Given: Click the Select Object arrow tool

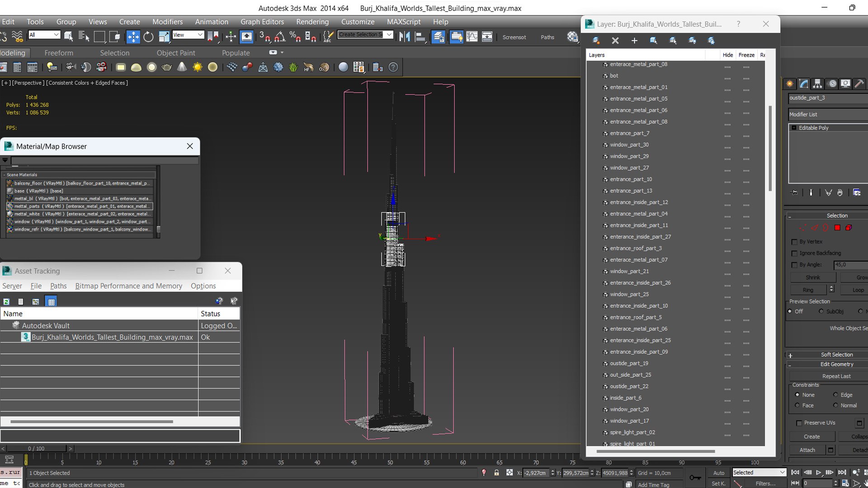Looking at the screenshot, I should (68, 37).
